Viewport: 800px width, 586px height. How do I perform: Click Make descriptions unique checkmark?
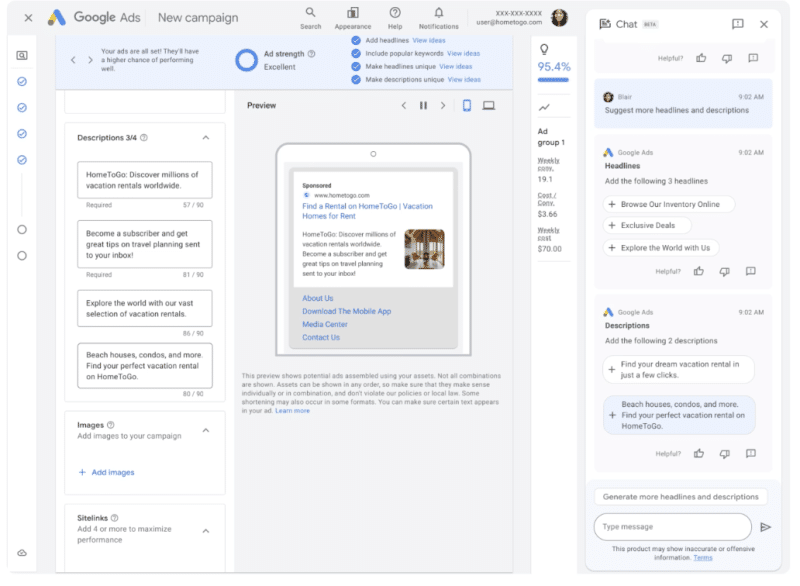pyautogui.click(x=356, y=80)
